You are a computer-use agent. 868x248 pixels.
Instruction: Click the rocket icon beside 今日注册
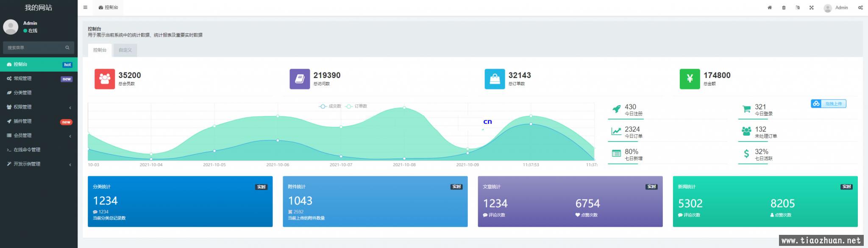(617, 109)
